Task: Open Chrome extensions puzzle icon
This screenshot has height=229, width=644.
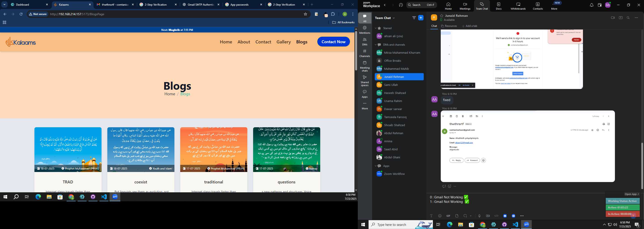Action: [x=333, y=14]
